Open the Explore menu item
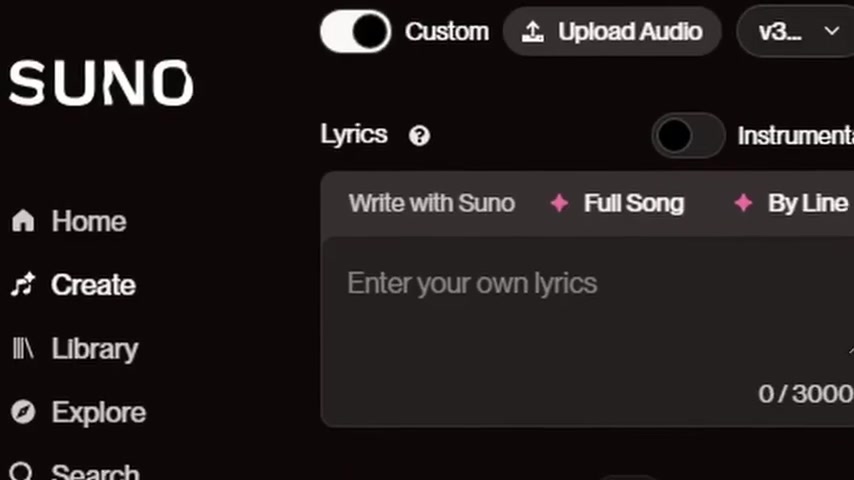 (79, 412)
